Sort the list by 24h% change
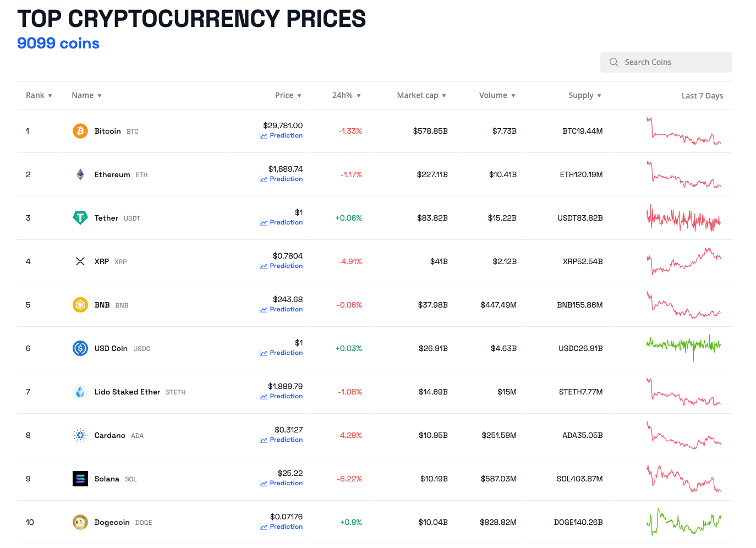Screen dimensions: 756x548 346,95
